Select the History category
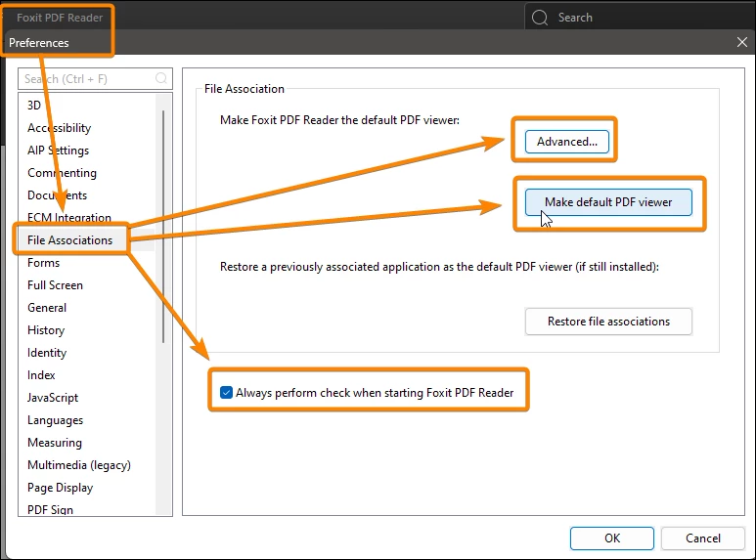756x560 pixels. click(x=46, y=330)
